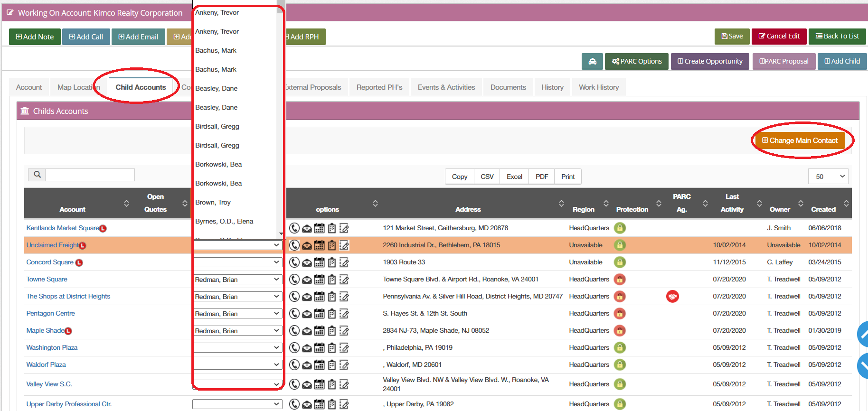Viewport: 868px width, 411px height.
Task: Click the email icon in Unclaimed Freight row
Action: point(307,246)
